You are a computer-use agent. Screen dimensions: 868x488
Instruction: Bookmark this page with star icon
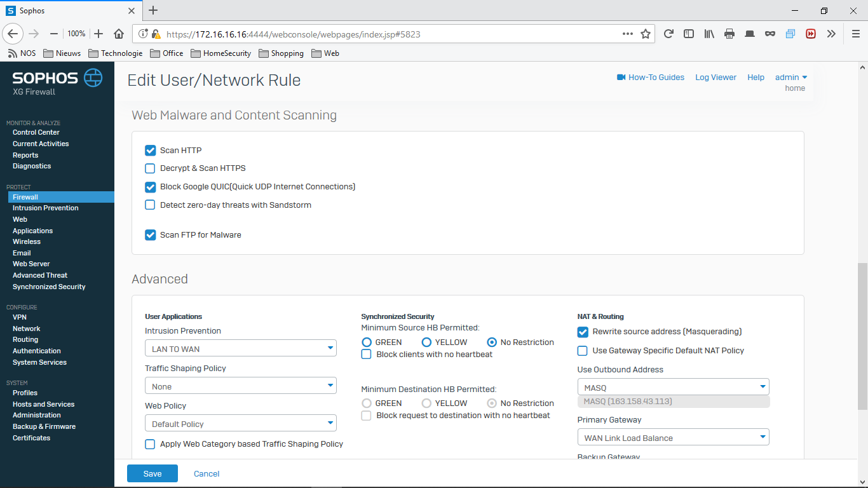(x=646, y=34)
